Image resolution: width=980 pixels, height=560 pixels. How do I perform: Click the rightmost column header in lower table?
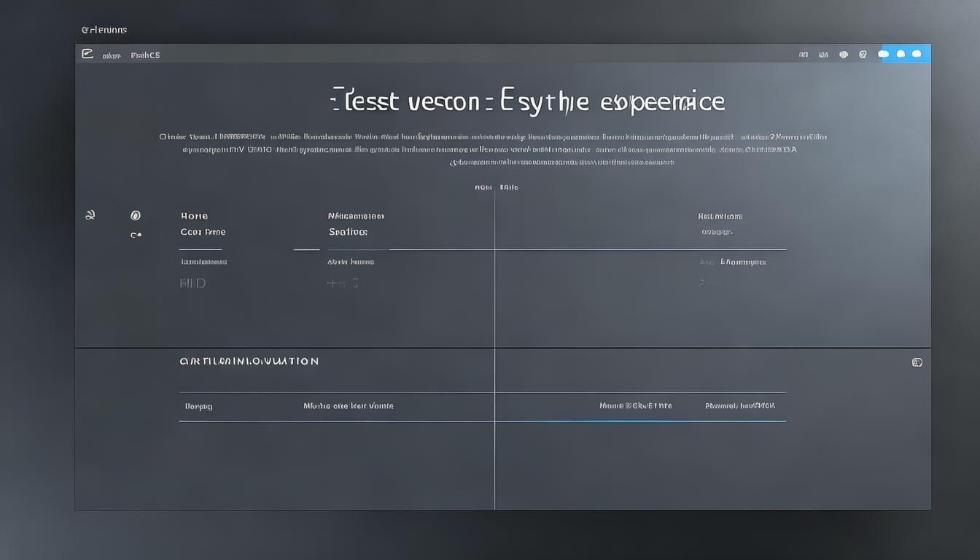pyautogui.click(x=740, y=406)
